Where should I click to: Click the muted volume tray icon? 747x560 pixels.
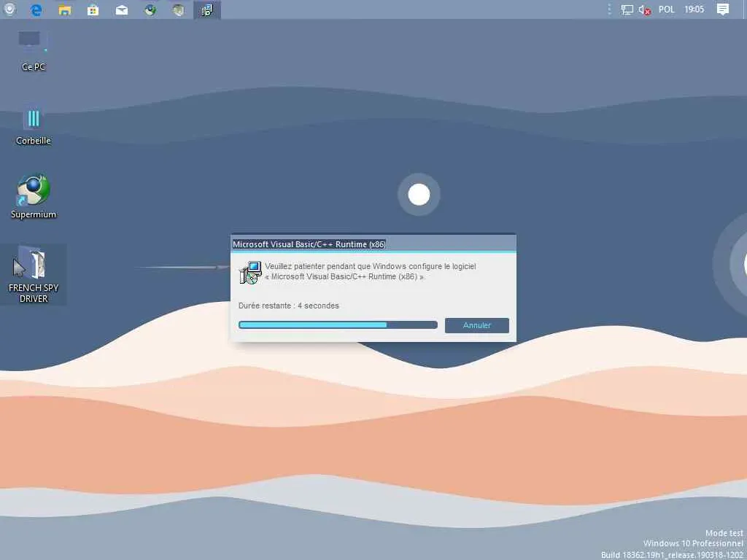point(645,9)
